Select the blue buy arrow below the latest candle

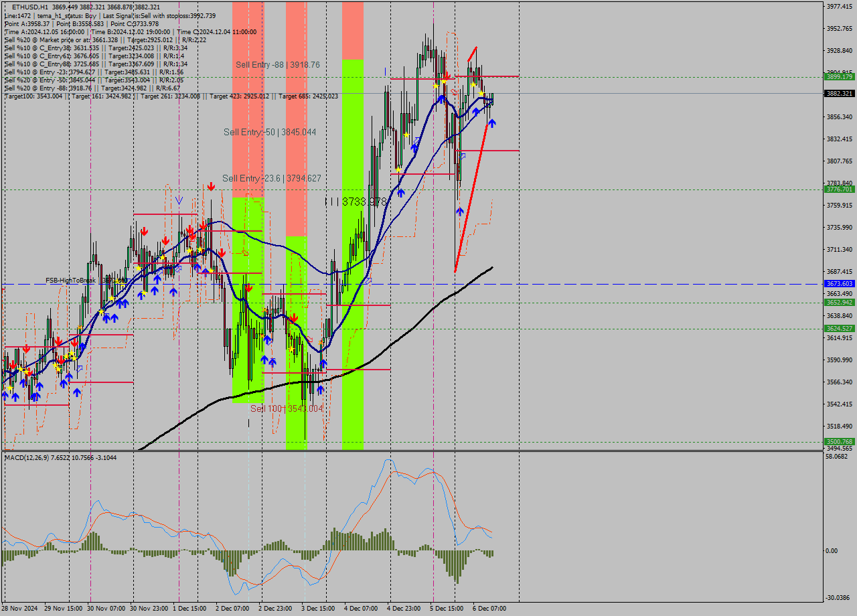[493, 123]
